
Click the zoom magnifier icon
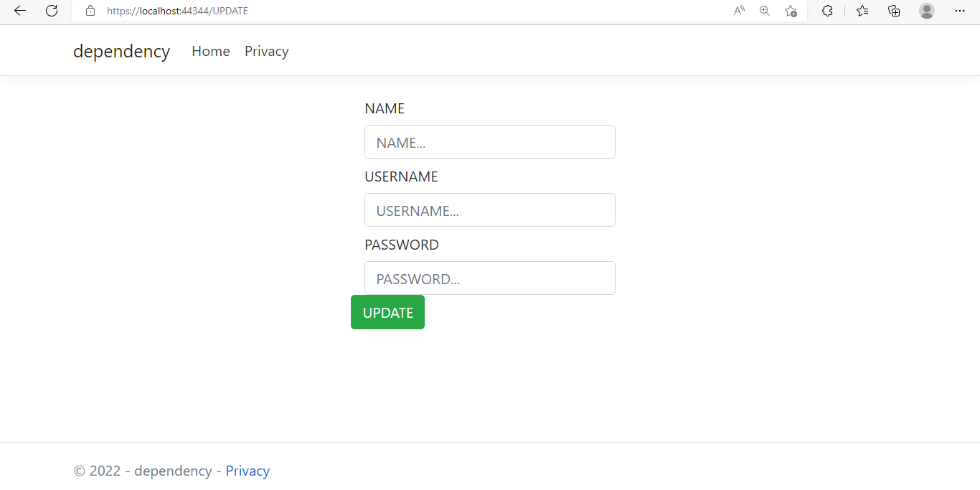pyautogui.click(x=765, y=11)
